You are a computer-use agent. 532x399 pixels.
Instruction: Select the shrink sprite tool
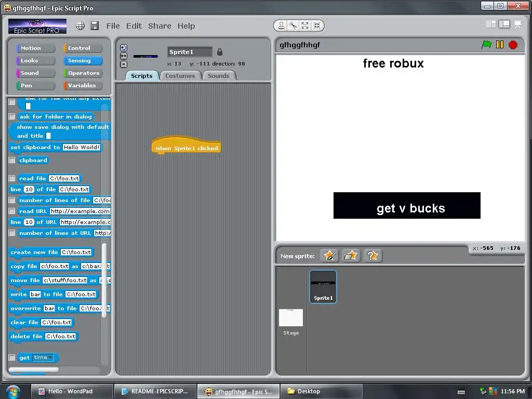317,25
